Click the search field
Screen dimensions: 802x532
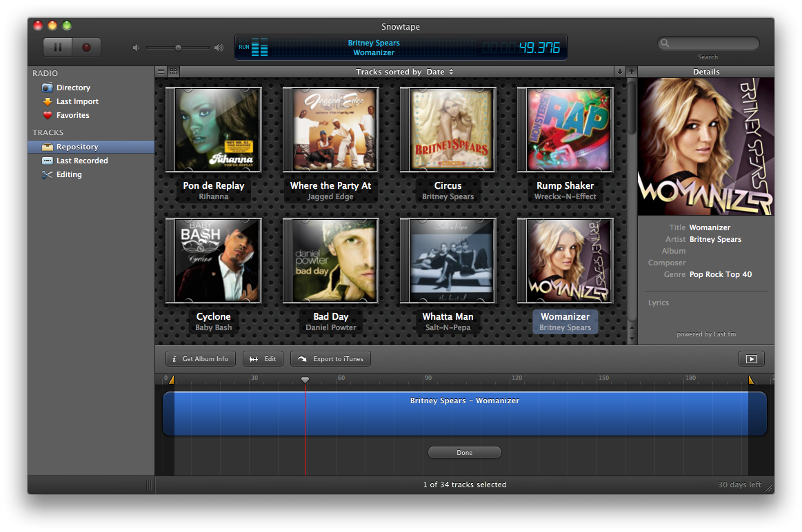coord(708,43)
